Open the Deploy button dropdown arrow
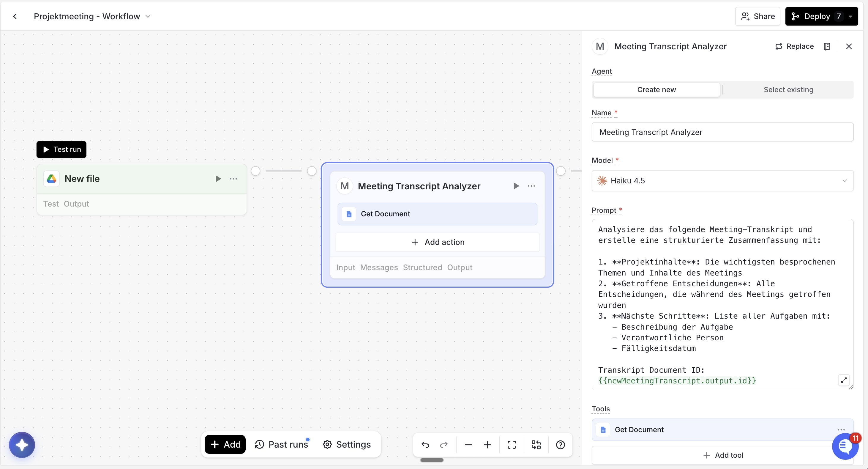Image resolution: width=868 pixels, height=469 pixels. point(850,16)
